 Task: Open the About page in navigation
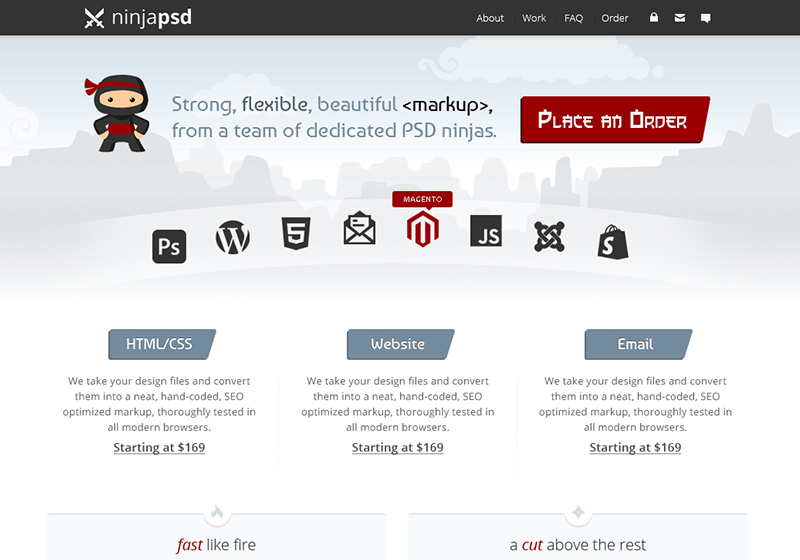click(490, 18)
